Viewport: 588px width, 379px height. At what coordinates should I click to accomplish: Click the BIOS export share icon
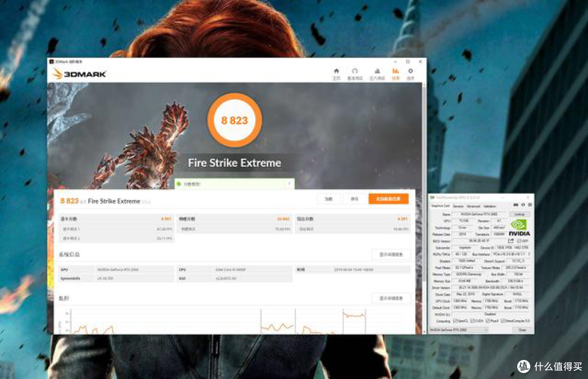[x=511, y=241]
